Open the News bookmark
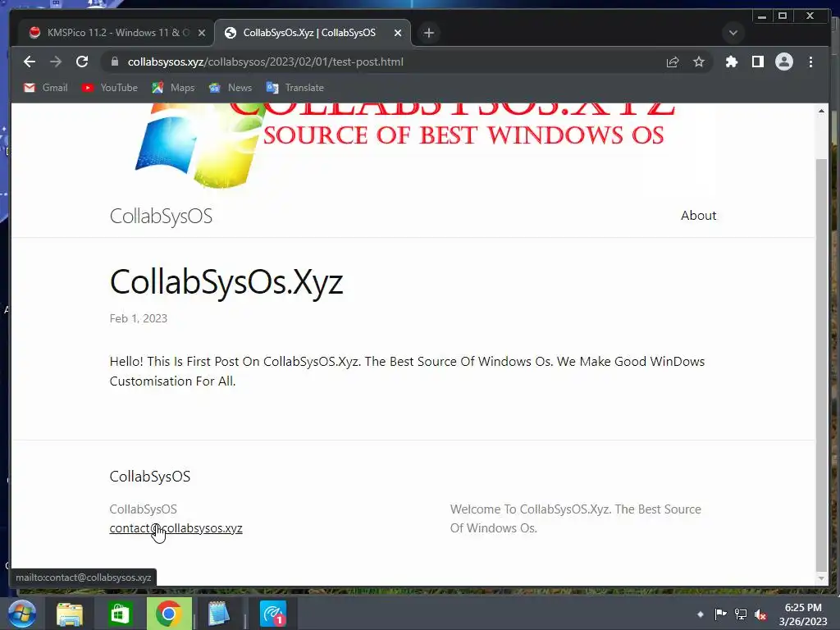840x630 pixels. point(231,88)
